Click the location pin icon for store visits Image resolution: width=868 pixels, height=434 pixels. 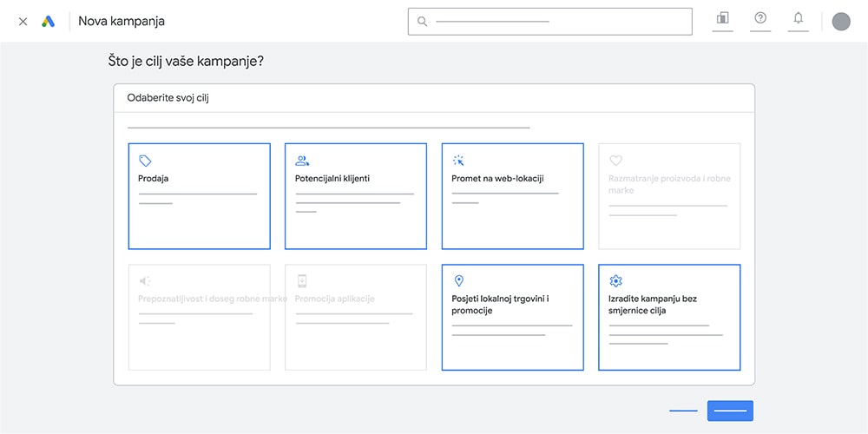(x=459, y=281)
